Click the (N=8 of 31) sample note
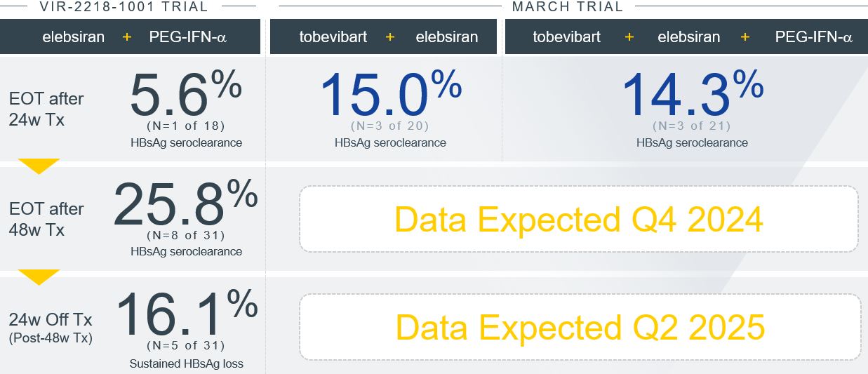 pos(185,236)
